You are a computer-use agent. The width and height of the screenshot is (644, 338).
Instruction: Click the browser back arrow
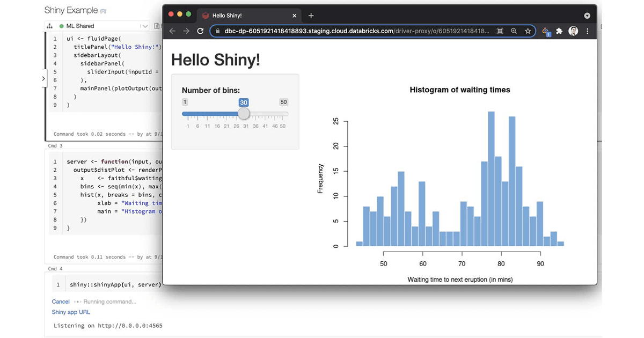point(172,31)
